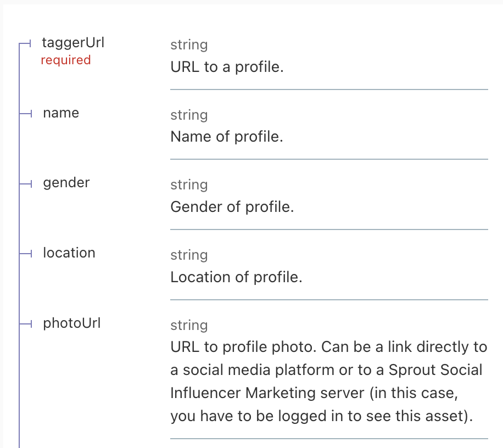Click the 'Location of profile.' description text

point(236,277)
